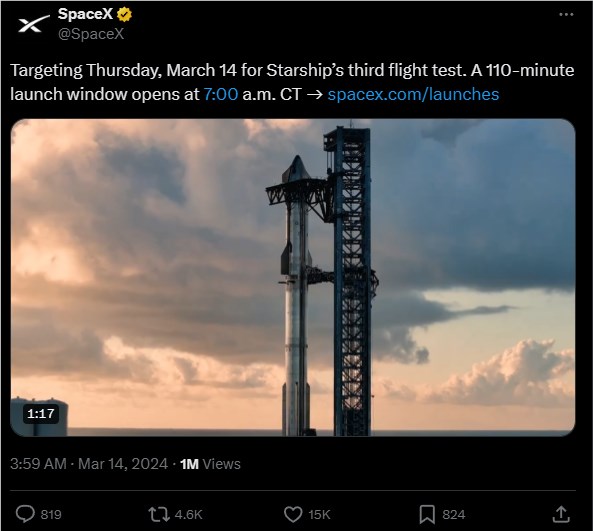The height and width of the screenshot is (531, 593).
Task: Open the SpaceX profile avatar logo
Action: [x=34, y=24]
